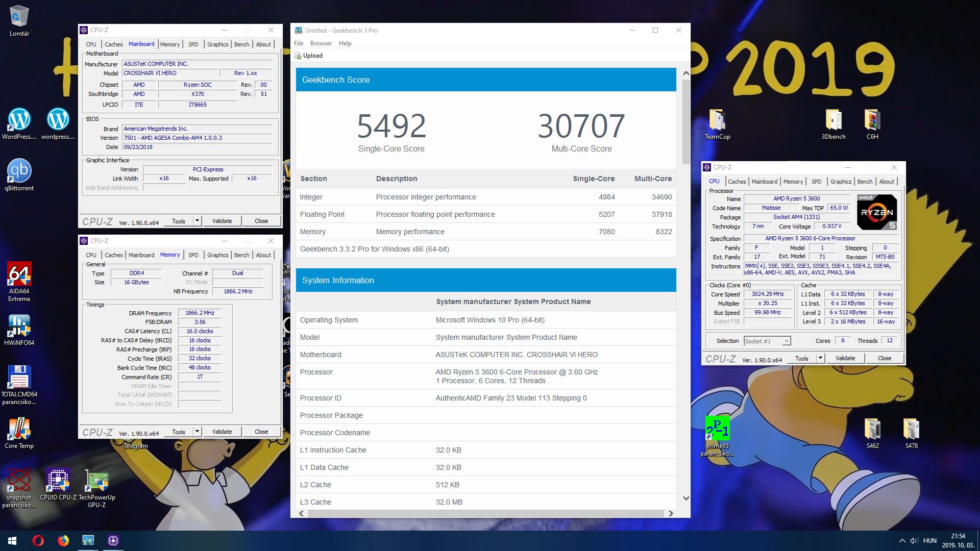The height and width of the screenshot is (551, 980).
Task: Click HUN language indicator in tray
Action: (x=930, y=541)
